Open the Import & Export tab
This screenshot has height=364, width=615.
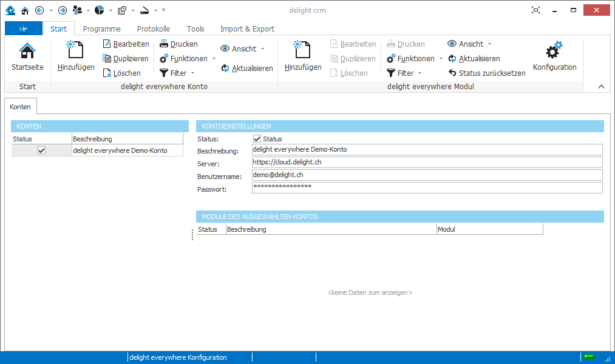coord(247,29)
